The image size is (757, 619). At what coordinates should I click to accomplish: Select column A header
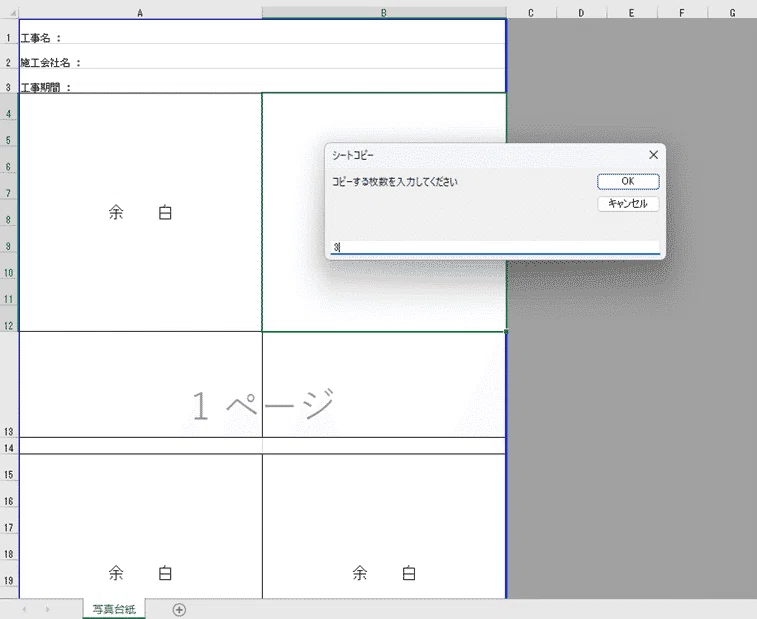point(140,13)
